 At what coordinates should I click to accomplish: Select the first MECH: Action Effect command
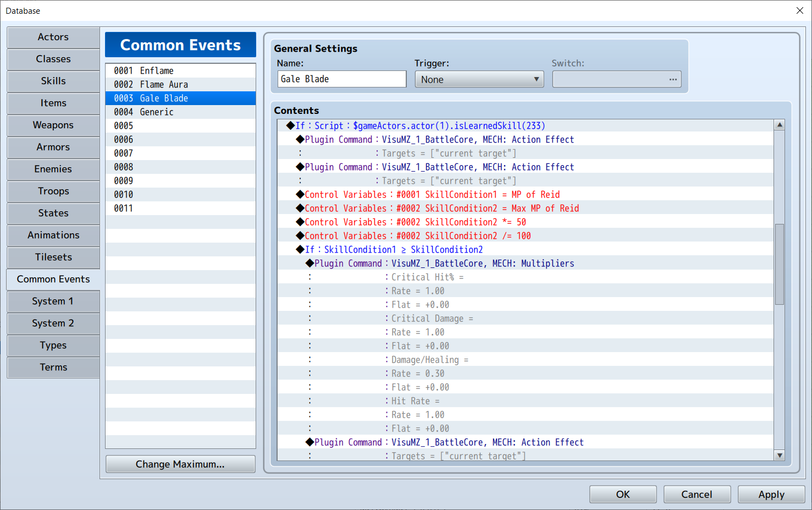point(526,140)
